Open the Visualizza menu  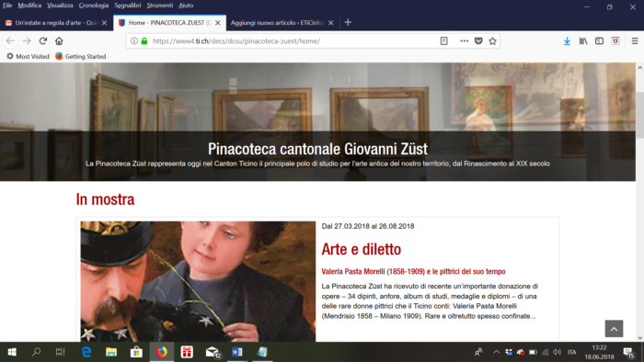(x=60, y=6)
